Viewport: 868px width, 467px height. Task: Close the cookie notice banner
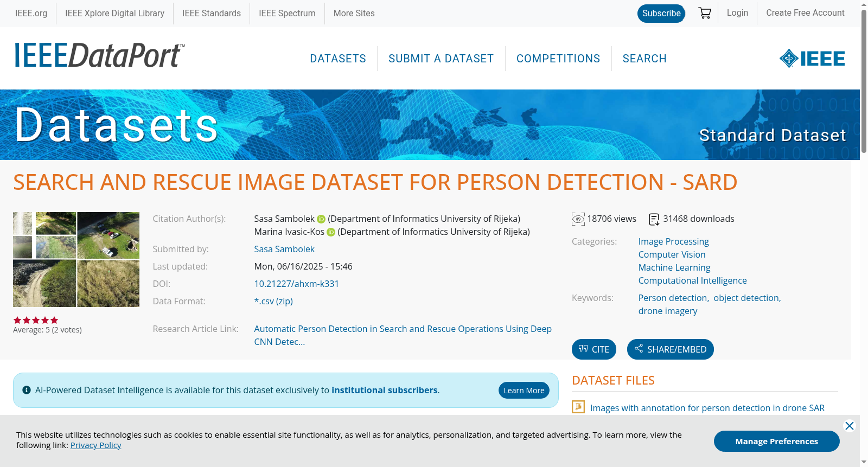coord(850,426)
